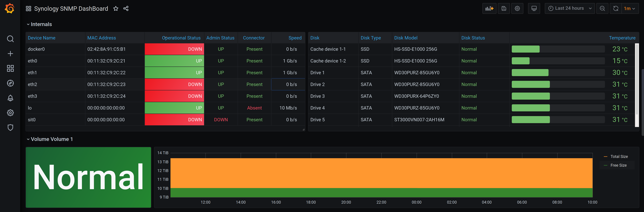Open dashboard settings gear in top bar
Viewport: 644px width, 212px height.
517,9
